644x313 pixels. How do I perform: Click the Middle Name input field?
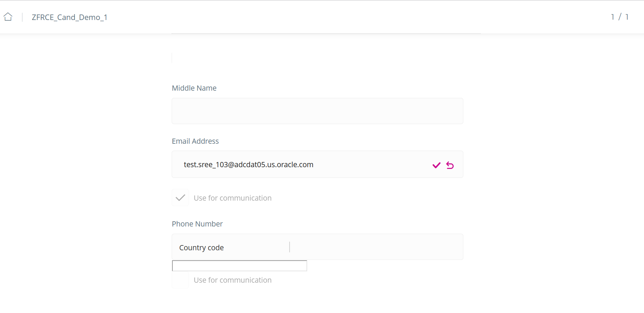tap(318, 111)
